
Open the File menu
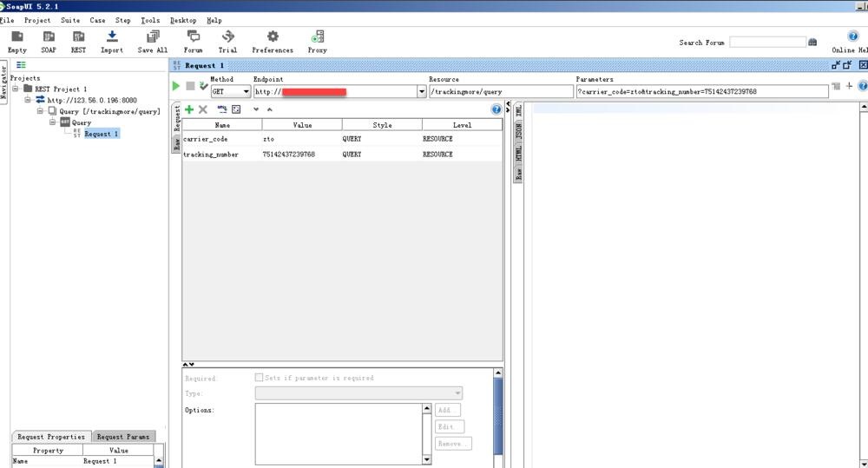tap(7, 20)
